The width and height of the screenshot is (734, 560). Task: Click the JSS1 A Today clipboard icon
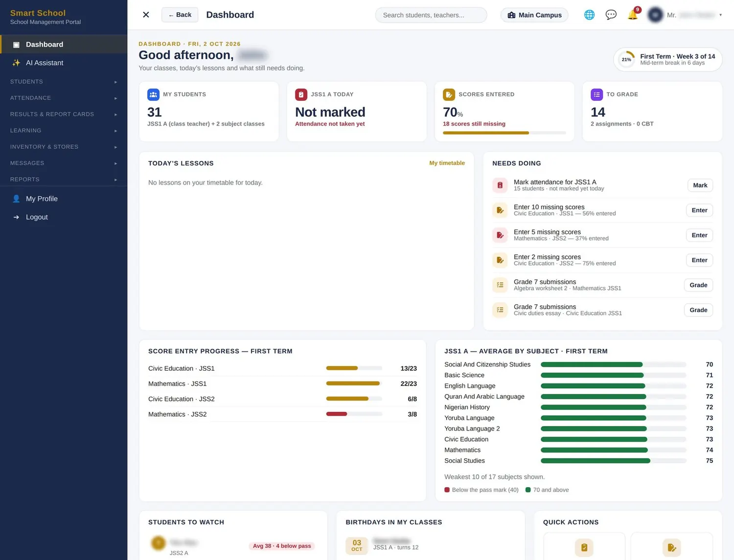(301, 94)
